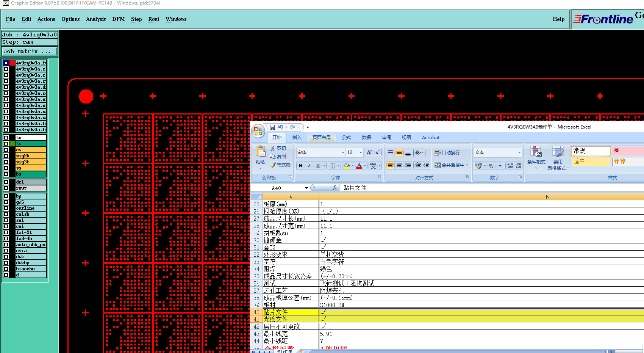Click Save icon in Excel quick access toolbar

click(272, 127)
